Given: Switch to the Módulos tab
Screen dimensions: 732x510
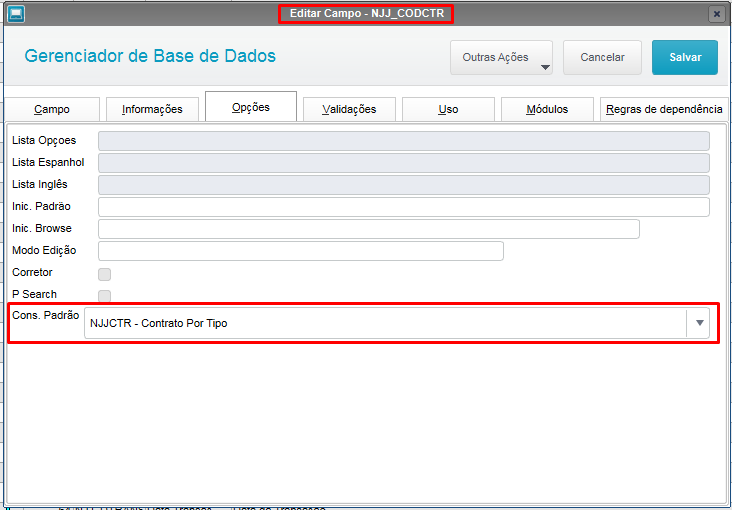Looking at the screenshot, I should pos(547,109).
